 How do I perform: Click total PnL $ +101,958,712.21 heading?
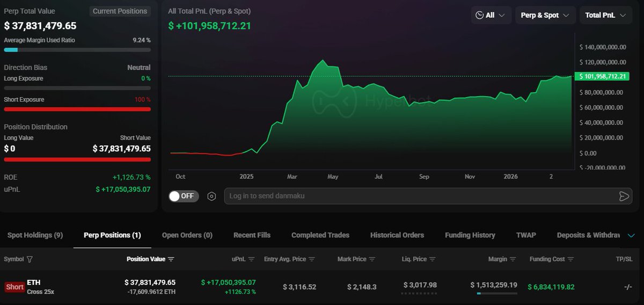(209, 26)
